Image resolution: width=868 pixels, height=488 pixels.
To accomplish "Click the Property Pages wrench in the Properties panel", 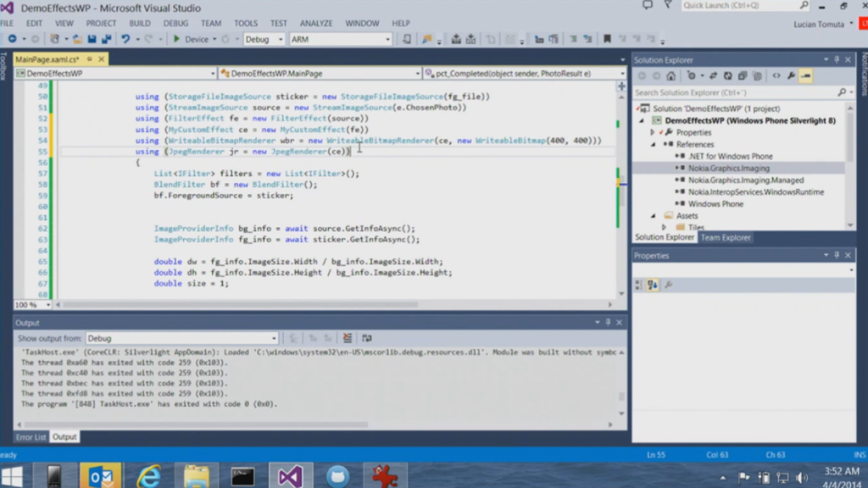I will (668, 285).
